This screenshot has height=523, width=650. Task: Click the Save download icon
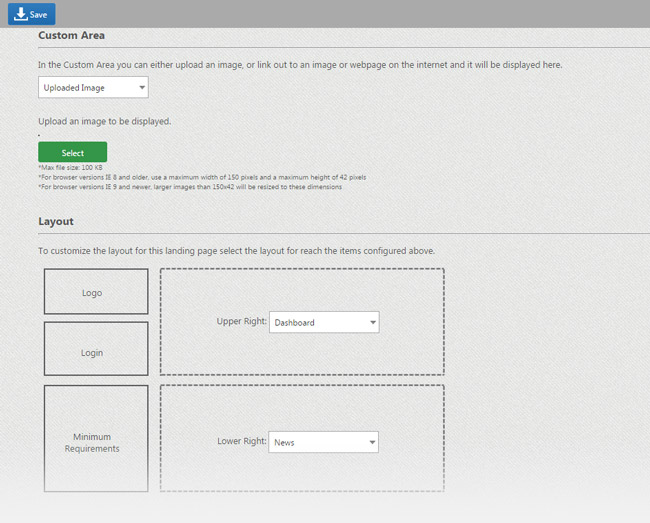tap(19, 14)
